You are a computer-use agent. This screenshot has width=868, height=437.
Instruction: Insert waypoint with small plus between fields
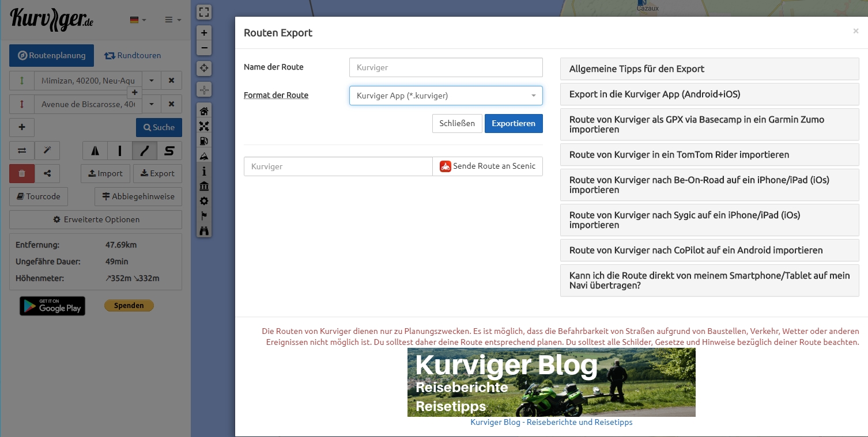[134, 92]
